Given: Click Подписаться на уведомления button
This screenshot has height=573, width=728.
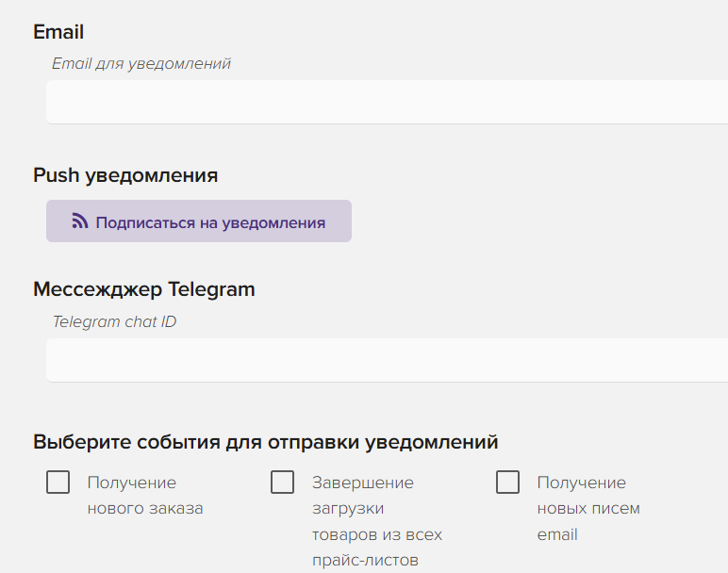Looking at the screenshot, I should coord(199,221).
